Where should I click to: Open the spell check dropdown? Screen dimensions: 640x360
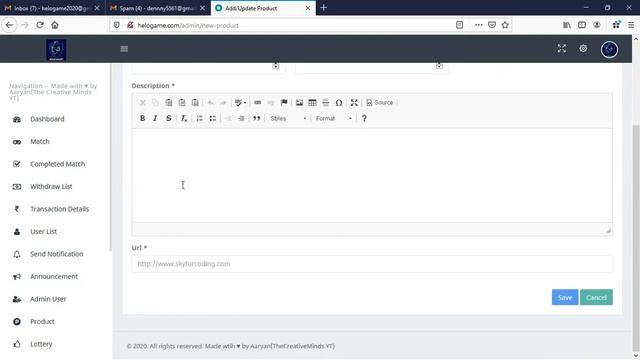coord(240,103)
